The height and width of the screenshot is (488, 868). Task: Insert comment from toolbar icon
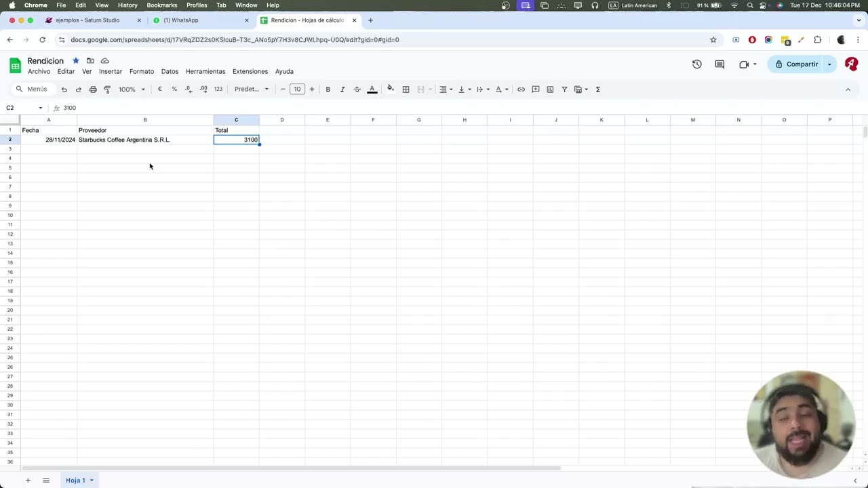point(535,89)
